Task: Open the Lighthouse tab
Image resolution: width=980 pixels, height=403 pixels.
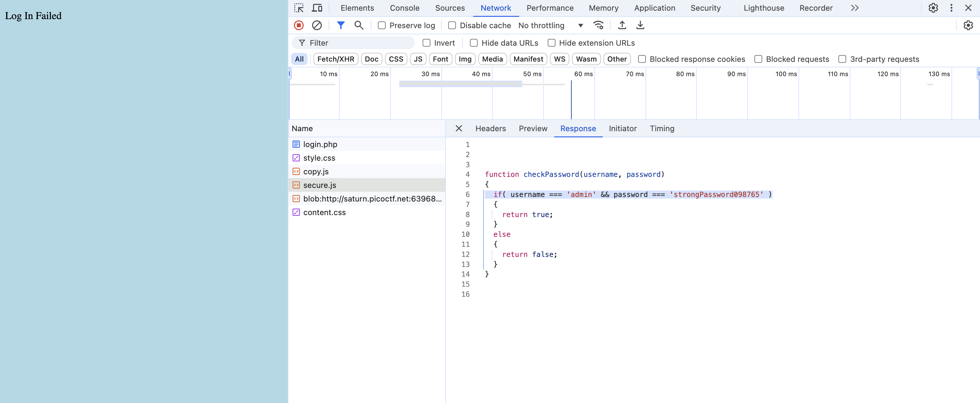Action: coord(764,8)
